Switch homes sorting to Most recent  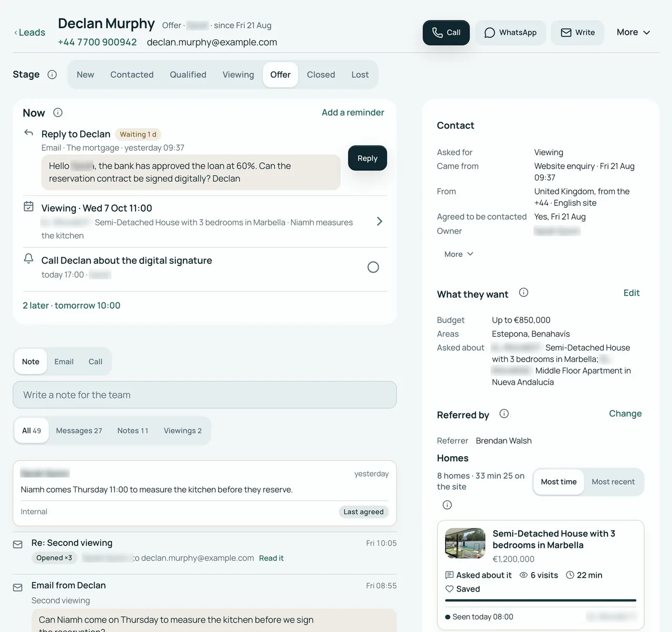(613, 482)
